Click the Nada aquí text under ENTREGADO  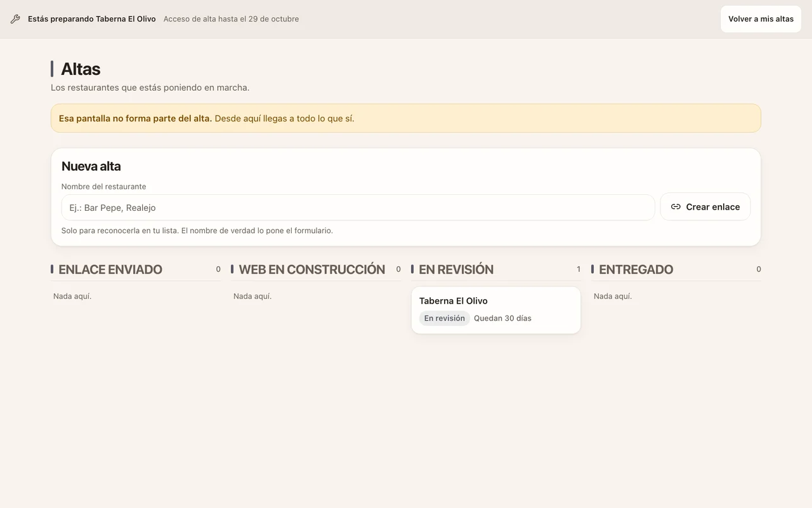pyautogui.click(x=613, y=296)
